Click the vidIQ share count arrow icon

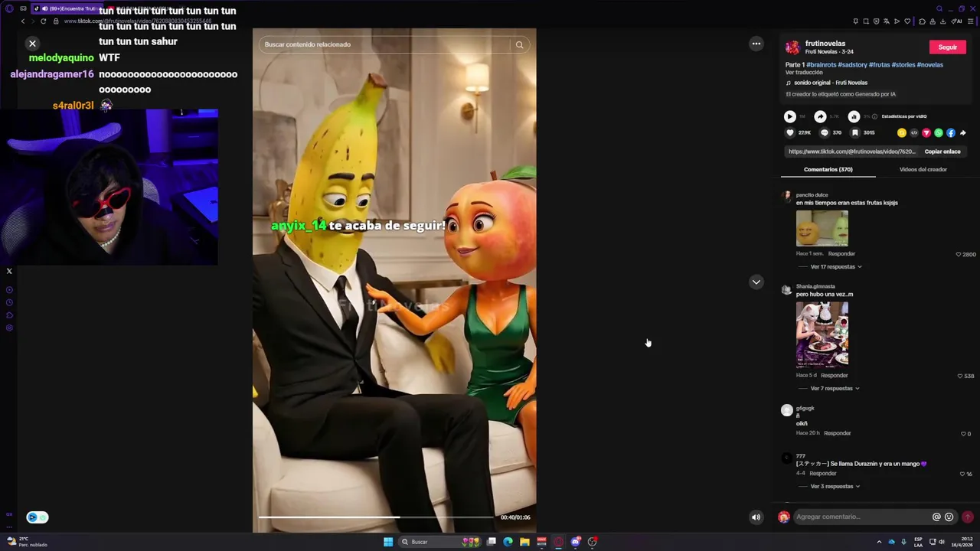tap(820, 116)
